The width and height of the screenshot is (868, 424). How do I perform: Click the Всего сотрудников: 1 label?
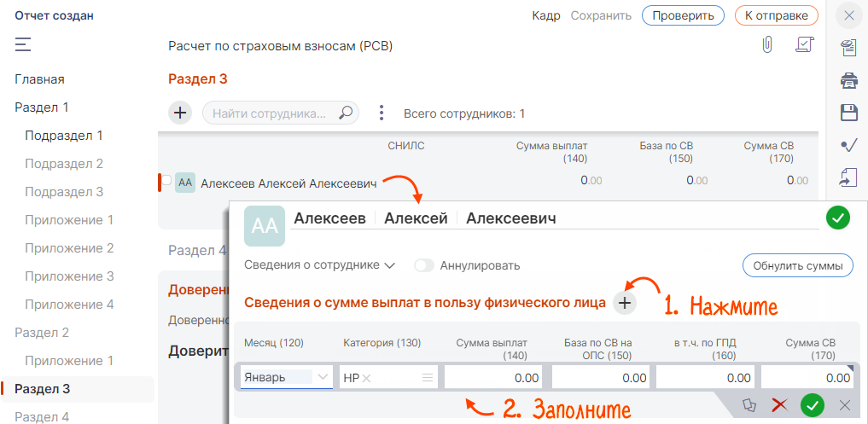click(x=464, y=114)
